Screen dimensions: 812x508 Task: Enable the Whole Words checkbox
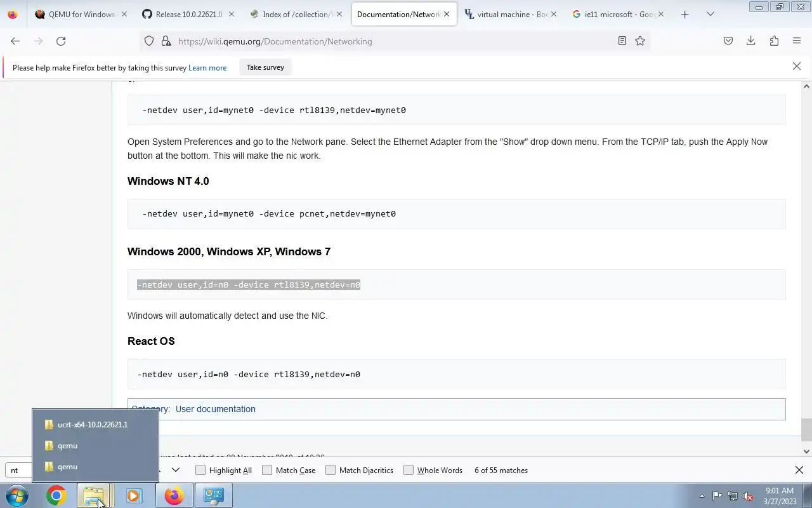coord(433,471)
